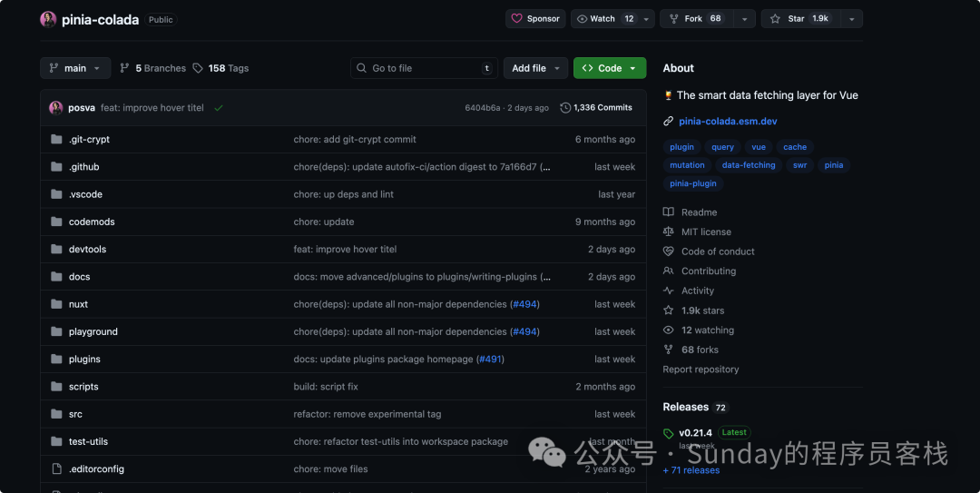Select the mutation topic tag
980x493 pixels.
click(x=688, y=165)
